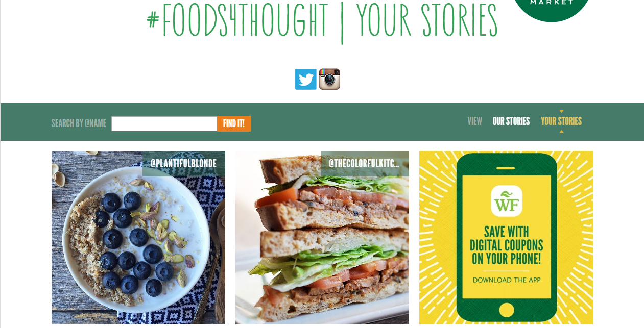Open the @PLANTIFULBLONDE username tag

point(184,164)
